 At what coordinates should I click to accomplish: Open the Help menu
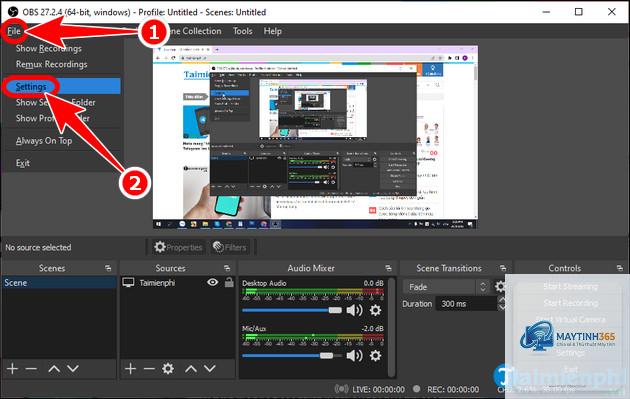click(x=272, y=31)
